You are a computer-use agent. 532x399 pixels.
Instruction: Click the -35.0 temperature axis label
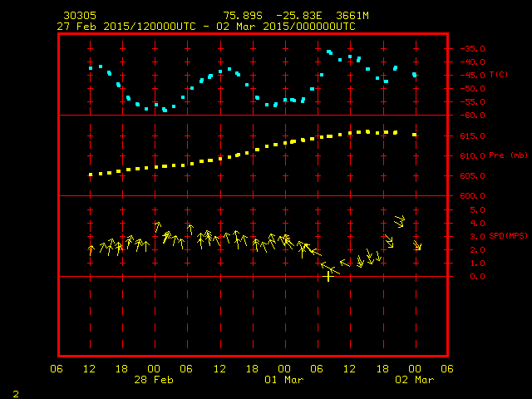(473, 49)
